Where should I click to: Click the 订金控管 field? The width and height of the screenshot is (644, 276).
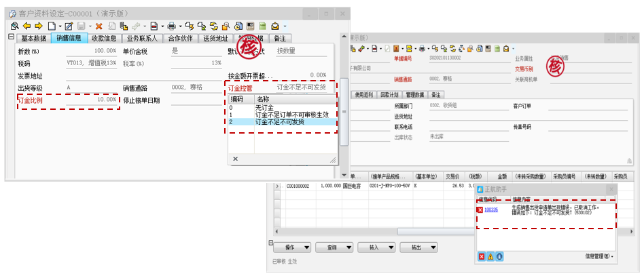pos(301,87)
